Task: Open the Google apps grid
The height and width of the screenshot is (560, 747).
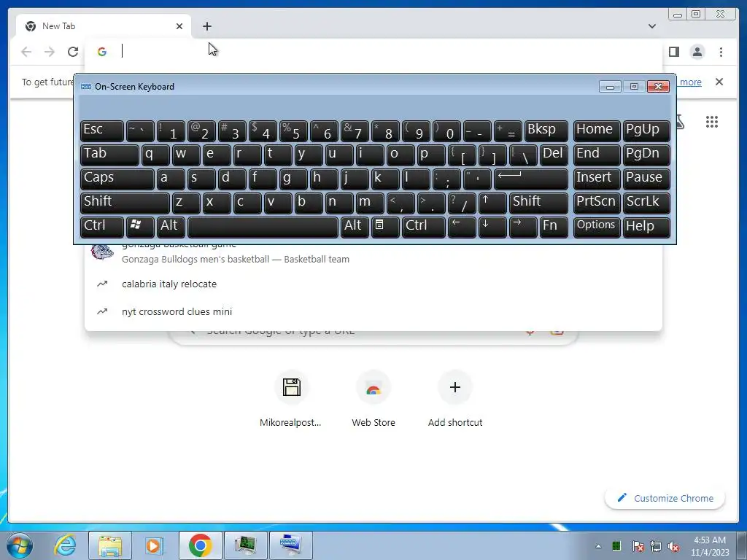Action: (712, 122)
